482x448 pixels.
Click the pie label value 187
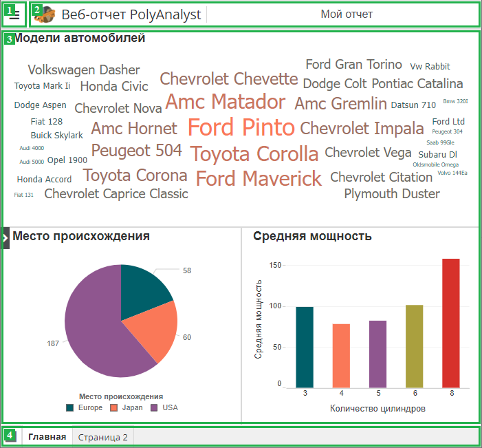click(53, 343)
